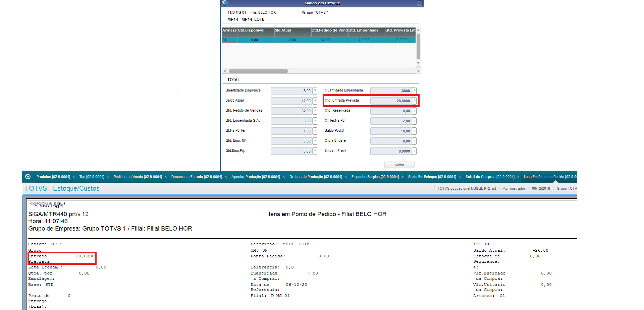Image resolution: width=644 pixels, height=310 pixels.
Task: Open help for Qtd. Entrada Prevista field
Action: [x=414, y=101]
